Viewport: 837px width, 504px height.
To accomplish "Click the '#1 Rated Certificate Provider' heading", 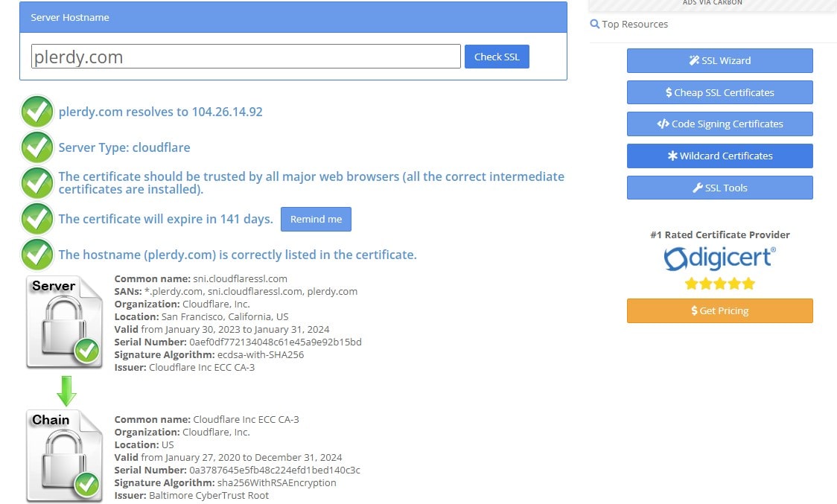I will point(719,235).
